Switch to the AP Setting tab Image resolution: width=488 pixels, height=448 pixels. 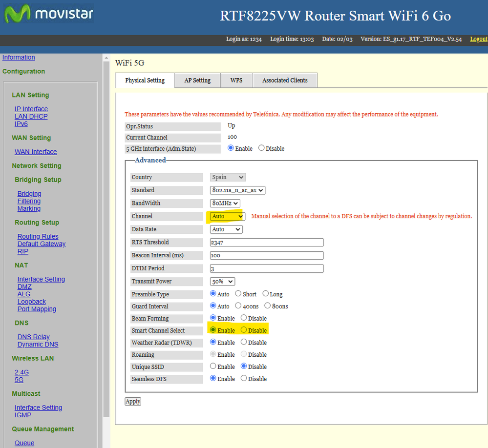(197, 81)
